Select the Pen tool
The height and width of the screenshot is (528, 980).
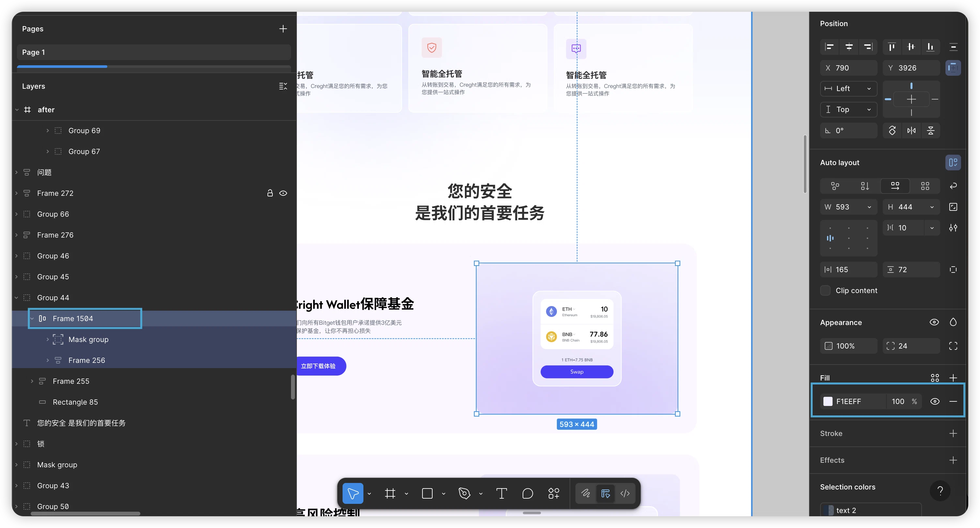464,493
